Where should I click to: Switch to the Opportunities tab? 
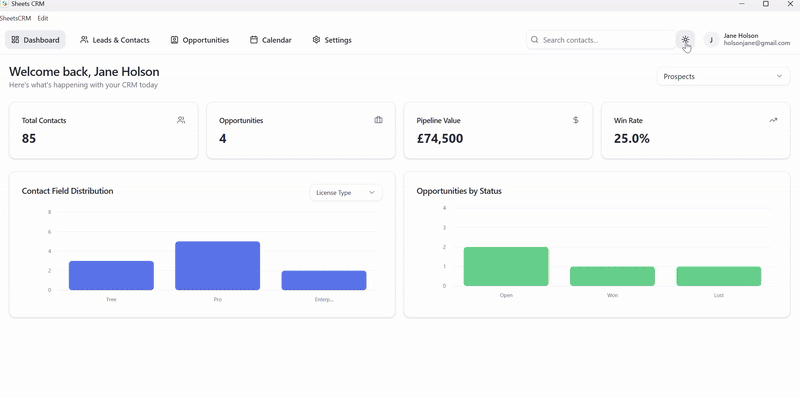tap(199, 40)
